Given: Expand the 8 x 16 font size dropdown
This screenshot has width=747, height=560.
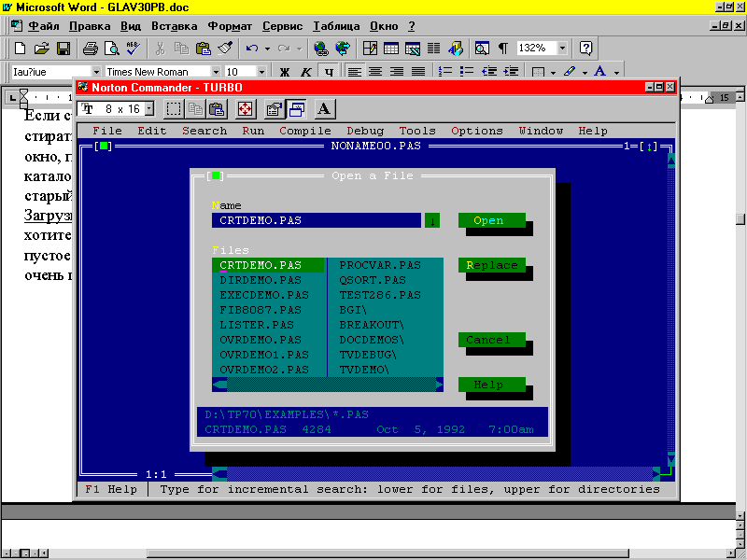Looking at the screenshot, I should 149,109.
